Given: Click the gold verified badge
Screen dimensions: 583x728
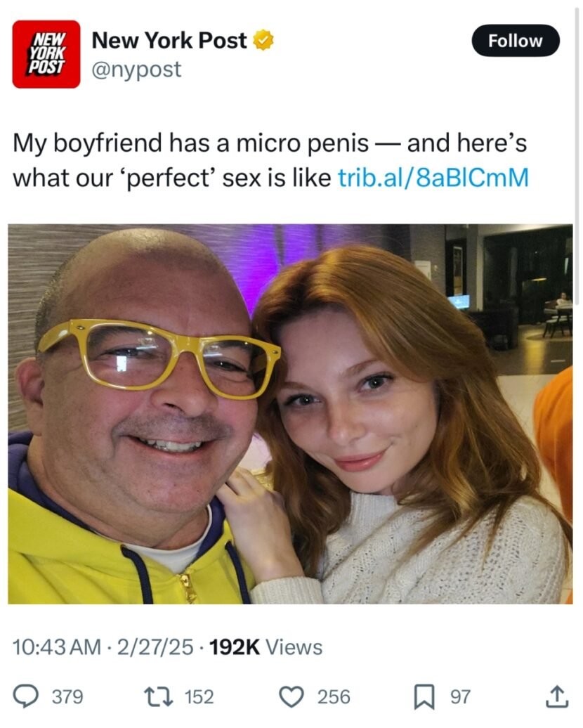Looking at the screenshot, I should point(263,41).
